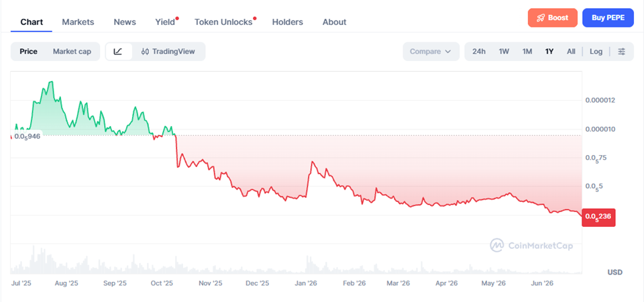Click the Jan '26 date label
Viewport: 644px width, 302px height.
[x=306, y=283]
